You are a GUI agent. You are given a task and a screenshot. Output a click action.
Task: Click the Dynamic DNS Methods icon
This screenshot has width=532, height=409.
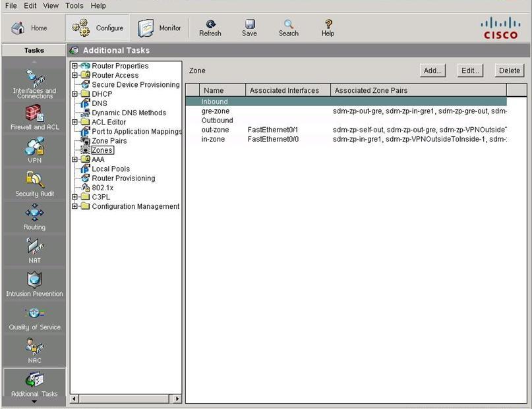click(86, 113)
